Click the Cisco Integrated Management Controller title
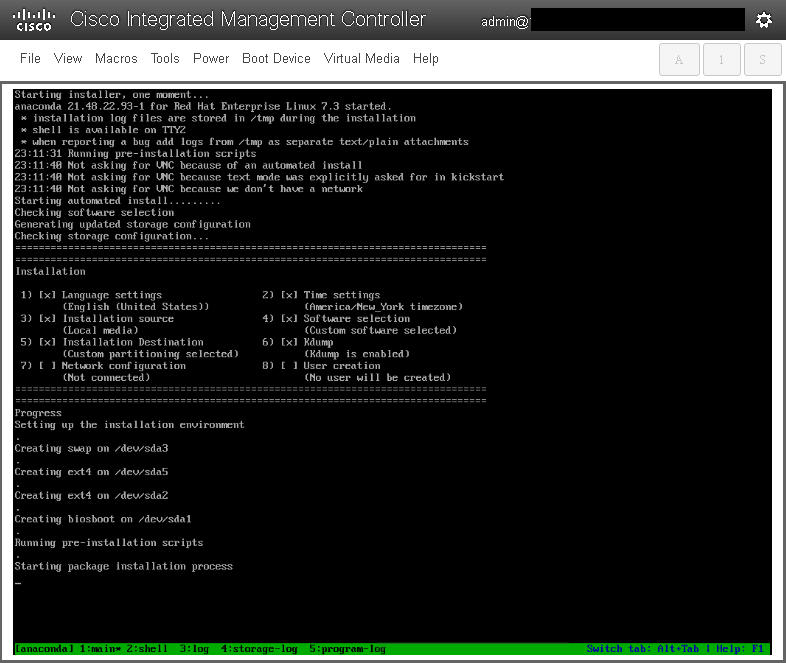Screen dimensions: 786x663 tap(248, 20)
